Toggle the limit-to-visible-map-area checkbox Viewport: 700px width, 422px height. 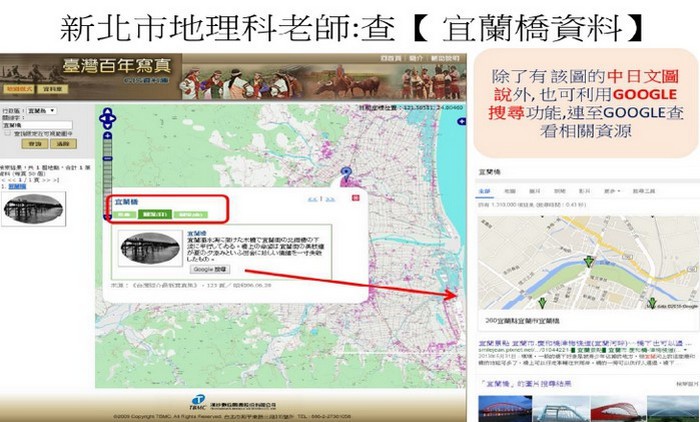coord(7,131)
